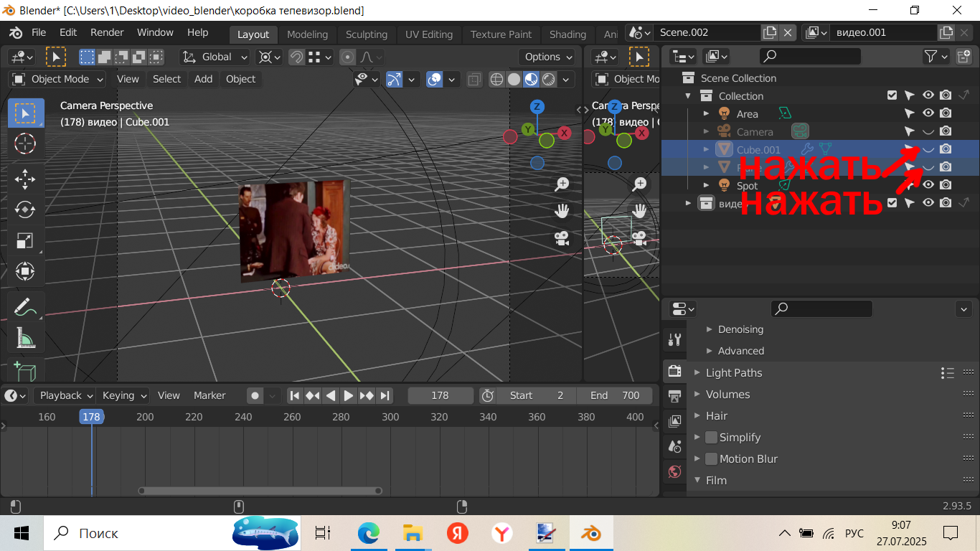The height and width of the screenshot is (551, 980).
Task: Select the Move tool
Action: [25, 179]
